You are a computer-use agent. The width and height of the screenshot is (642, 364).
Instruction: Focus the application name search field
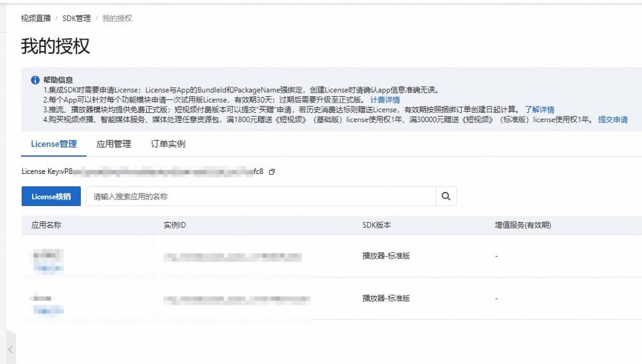[x=261, y=196]
